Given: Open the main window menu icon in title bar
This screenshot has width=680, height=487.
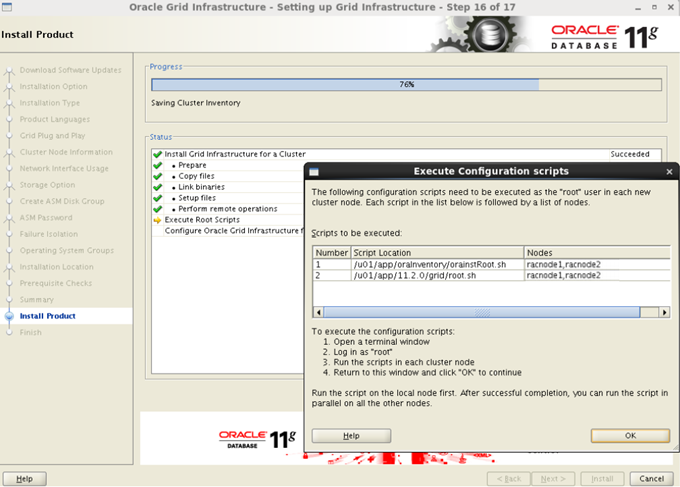Looking at the screenshot, I should click(x=7, y=7).
